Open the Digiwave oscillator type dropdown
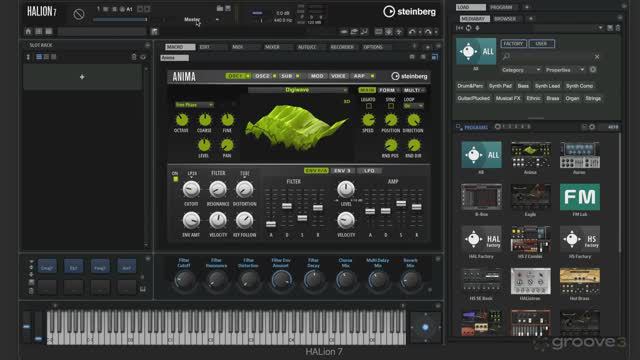 298,90
